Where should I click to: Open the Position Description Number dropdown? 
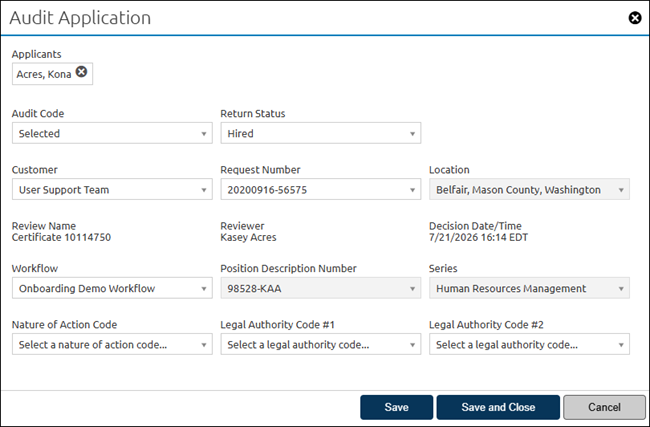pos(321,288)
